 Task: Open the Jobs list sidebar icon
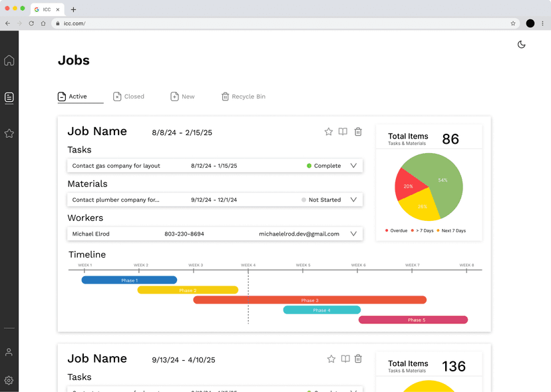9,97
